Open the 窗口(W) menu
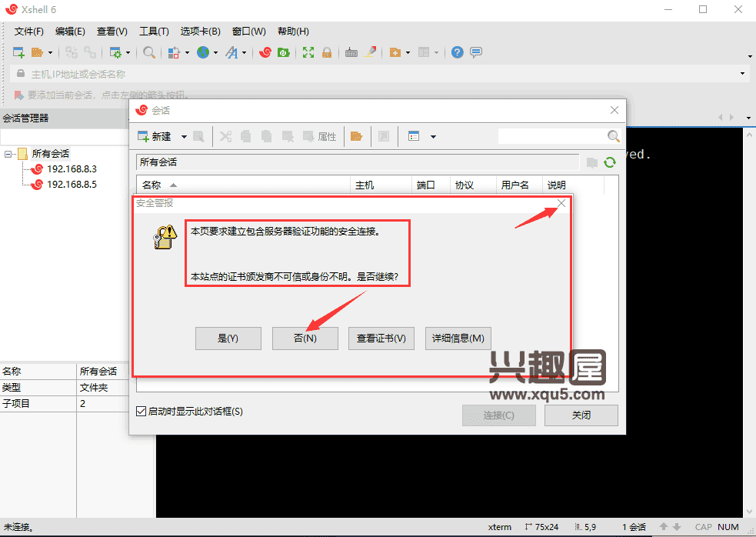The width and height of the screenshot is (756, 537). (x=248, y=32)
